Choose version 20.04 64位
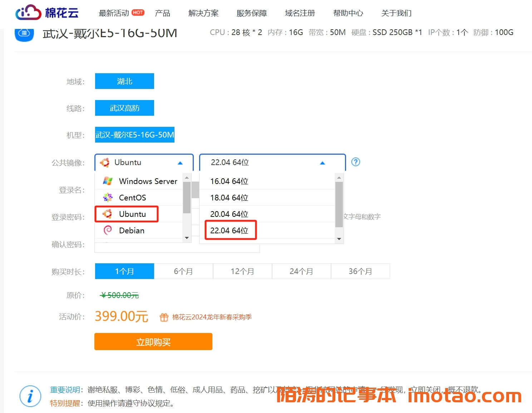Viewport: 532px width, 413px height. pos(267,214)
